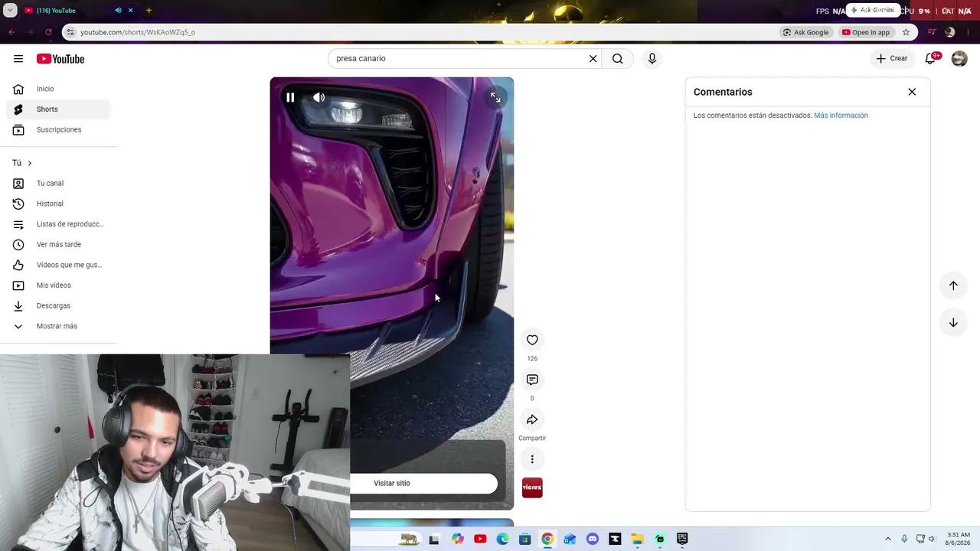Open Listas de reproducción sidebar item

[58, 224]
